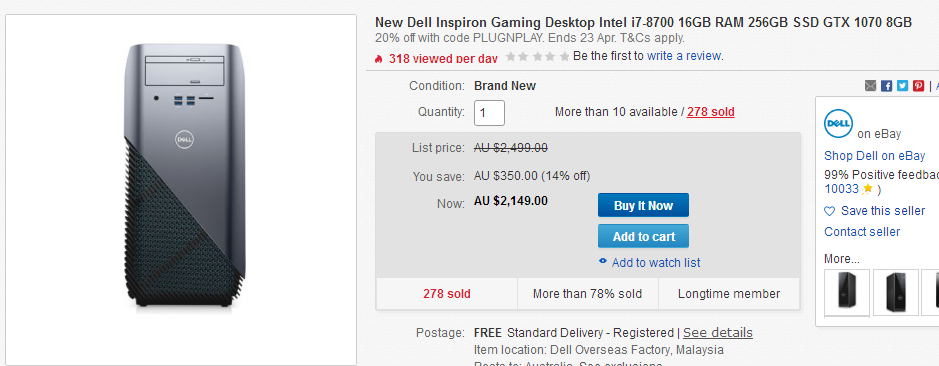
Task: Share listing on Pinterest icon
Action: [x=919, y=86]
